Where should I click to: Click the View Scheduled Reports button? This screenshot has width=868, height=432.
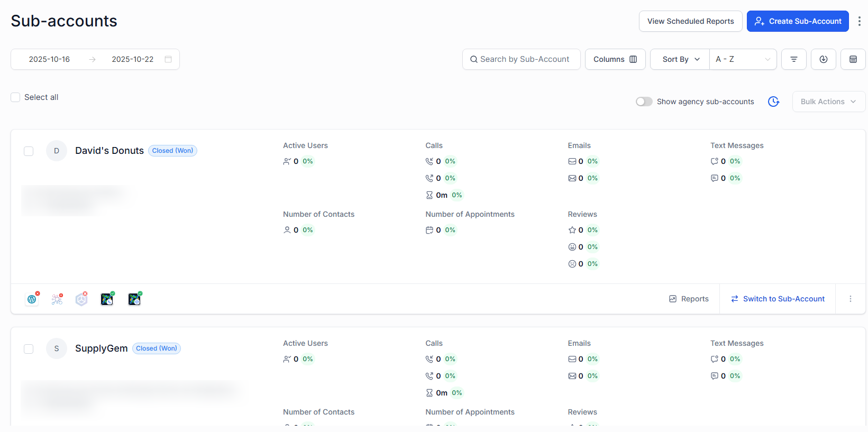pyautogui.click(x=690, y=21)
